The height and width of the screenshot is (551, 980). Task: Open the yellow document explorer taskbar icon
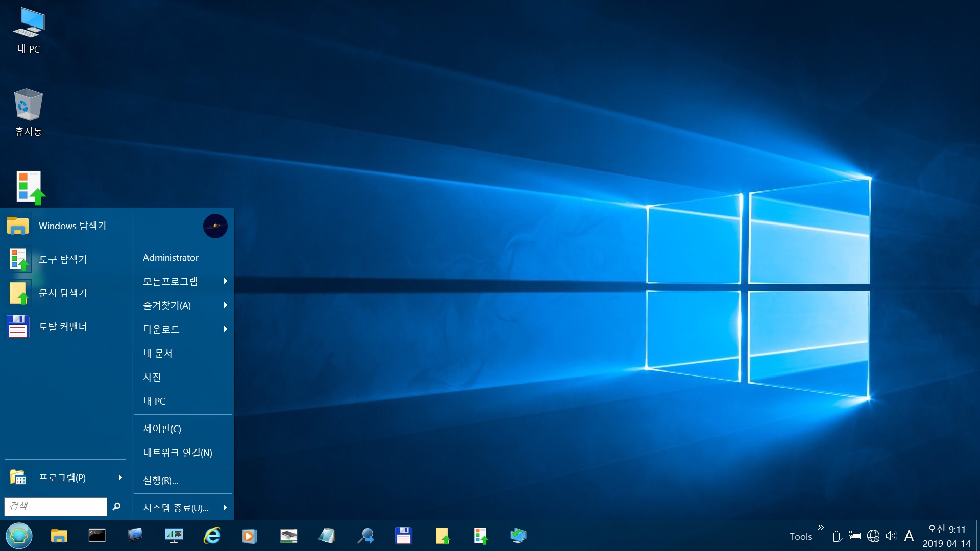pyautogui.click(x=442, y=536)
